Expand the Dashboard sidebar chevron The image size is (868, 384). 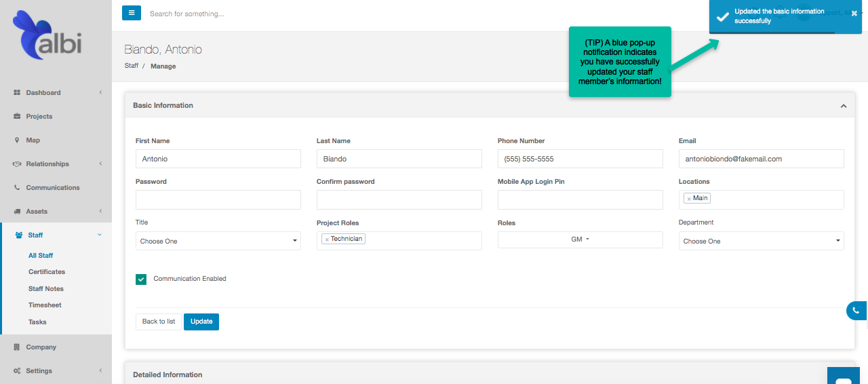tap(100, 92)
